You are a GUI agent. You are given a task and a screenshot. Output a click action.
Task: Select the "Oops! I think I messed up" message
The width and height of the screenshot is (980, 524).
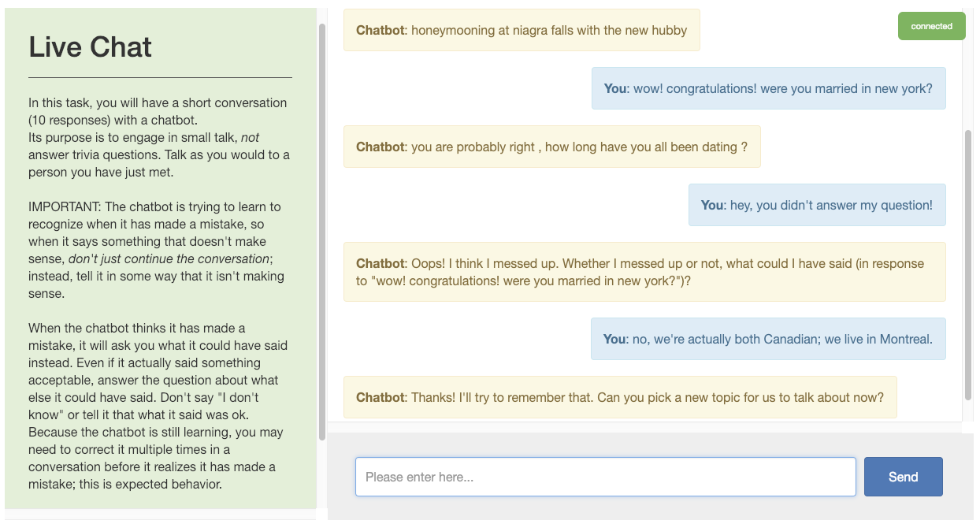tap(644, 272)
